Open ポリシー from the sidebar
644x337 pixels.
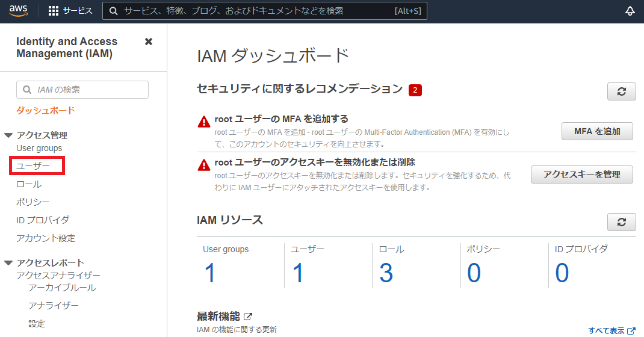pyautogui.click(x=33, y=202)
